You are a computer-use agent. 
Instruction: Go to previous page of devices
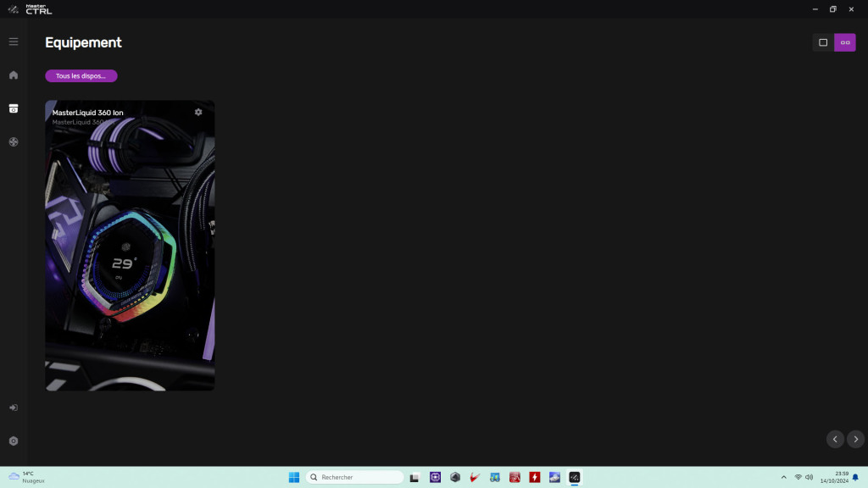point(835,440)
